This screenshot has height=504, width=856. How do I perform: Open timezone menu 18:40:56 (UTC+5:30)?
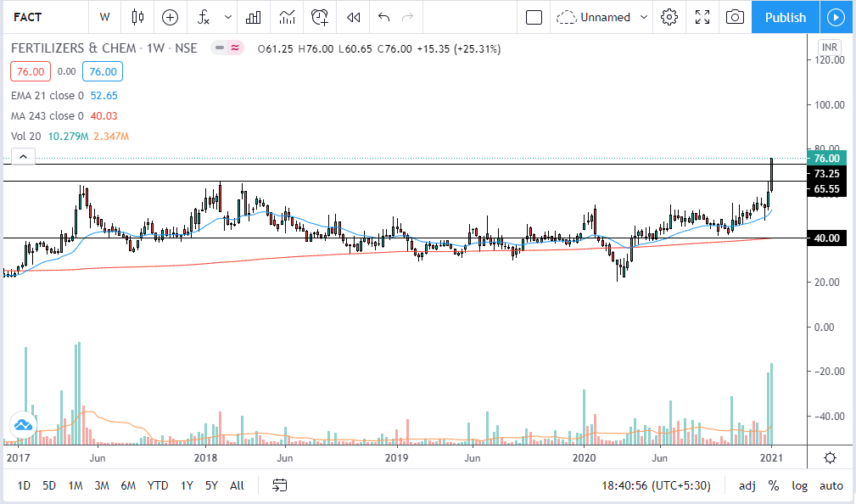tap(656, 485)
